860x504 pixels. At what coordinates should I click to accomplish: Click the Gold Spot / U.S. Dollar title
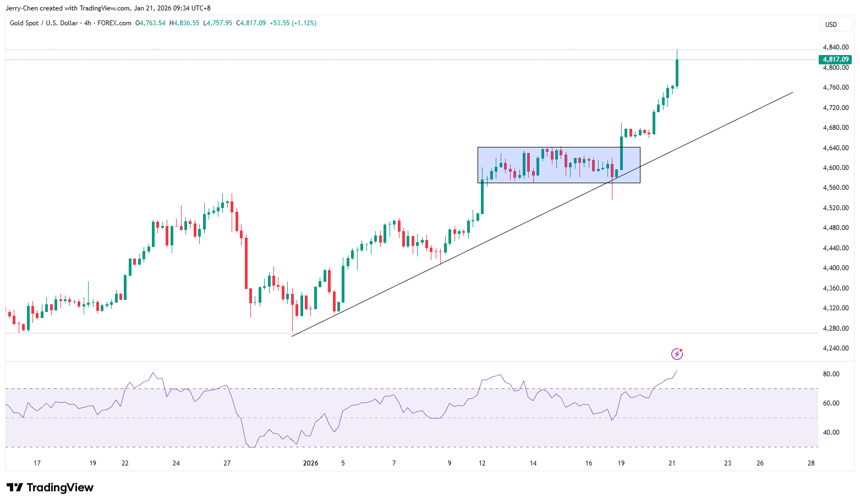(43, 23)
